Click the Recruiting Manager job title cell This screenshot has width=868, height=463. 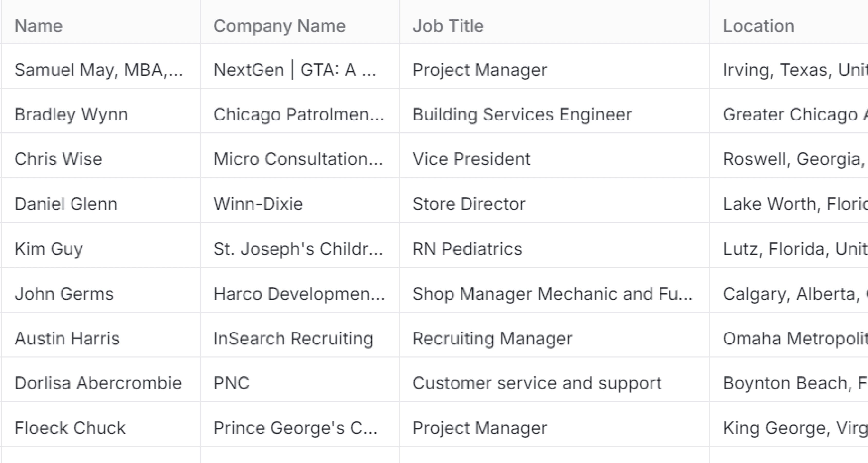coord(492,338)
